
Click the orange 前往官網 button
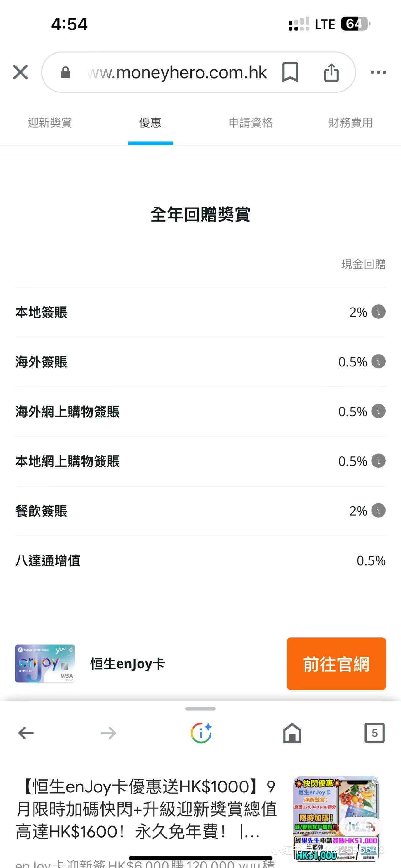[x=336, y=664]
